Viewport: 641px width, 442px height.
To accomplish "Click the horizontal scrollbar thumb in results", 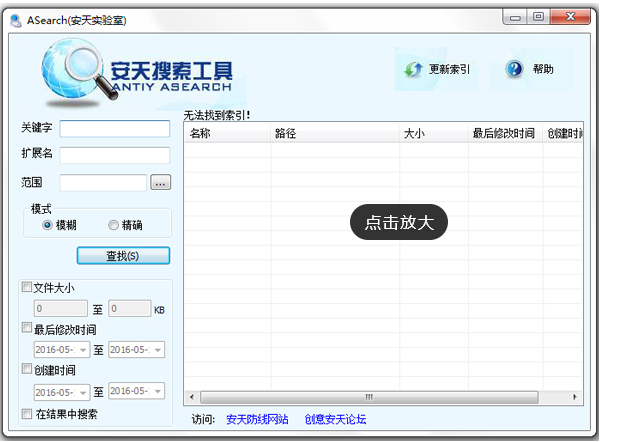I will click(369, 397).
